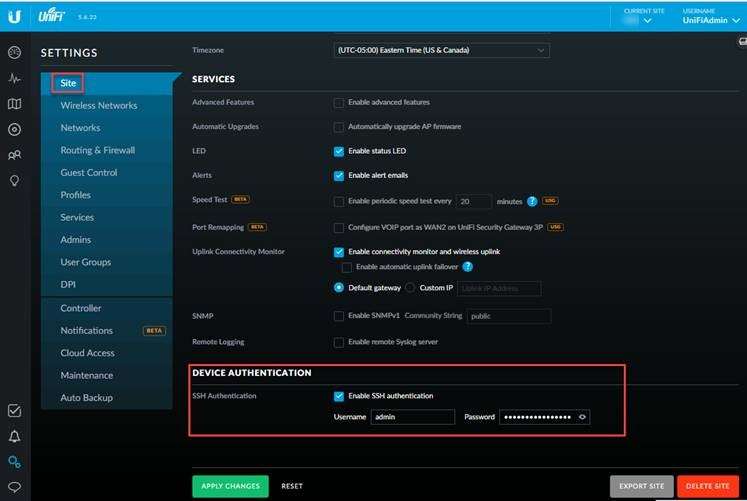Open the Statistics pulse icon

pos(14,78)
